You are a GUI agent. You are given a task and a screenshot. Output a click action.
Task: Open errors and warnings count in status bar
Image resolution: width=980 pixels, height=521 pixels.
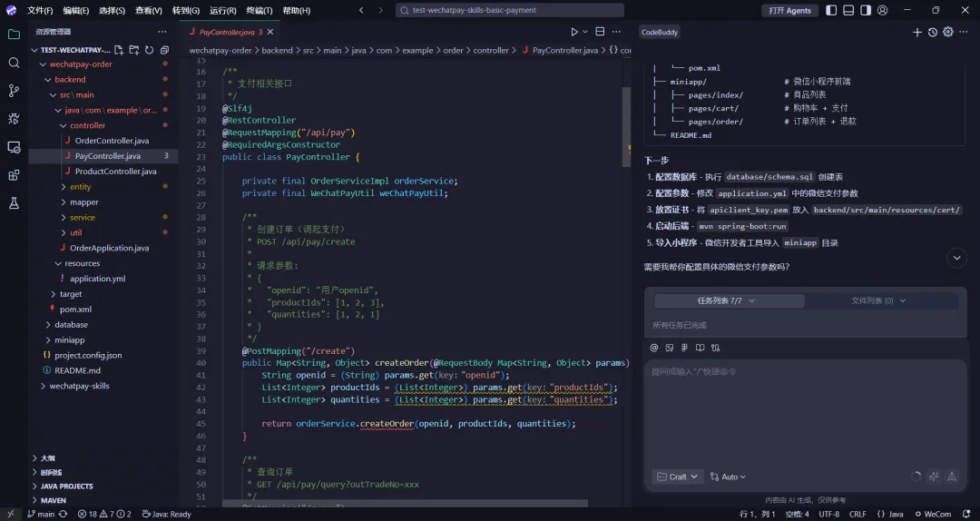point(104,514)
